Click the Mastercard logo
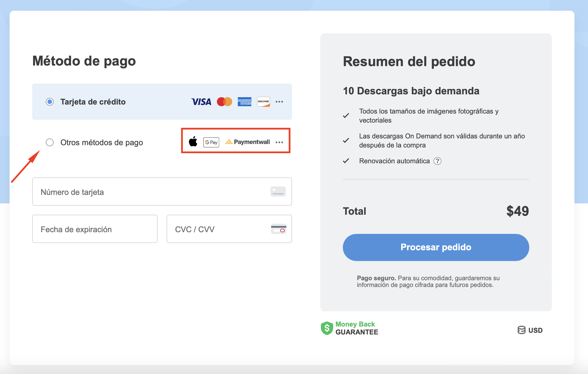This screenshot has width=588, height=374. (225, 102)
